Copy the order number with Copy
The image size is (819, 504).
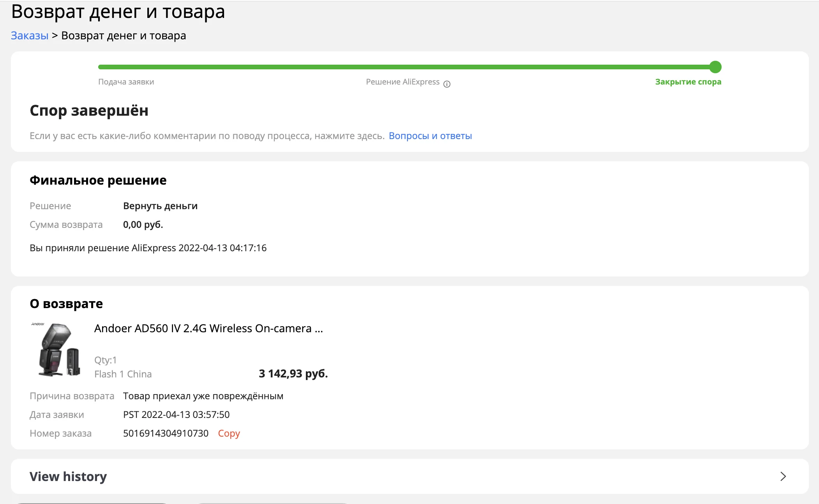(x=229, y=433)
